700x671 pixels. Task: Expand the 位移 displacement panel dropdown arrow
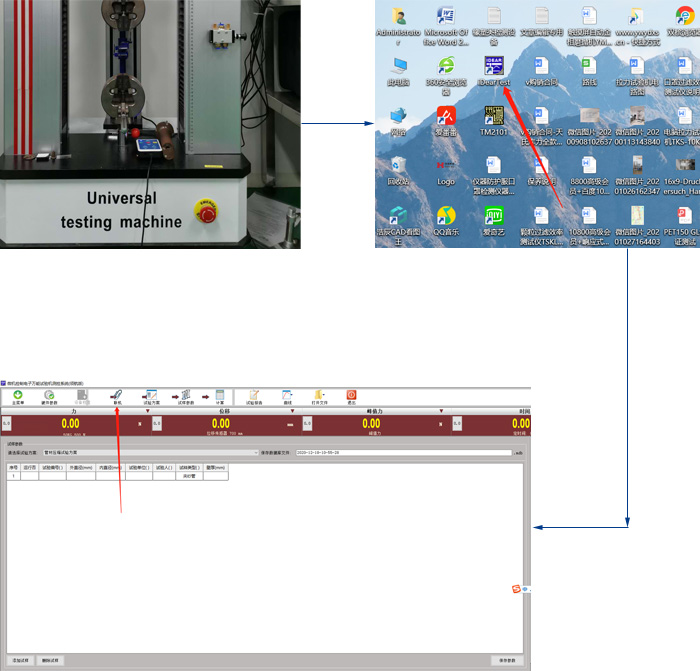pyautogui.click(x=292, y=411)
